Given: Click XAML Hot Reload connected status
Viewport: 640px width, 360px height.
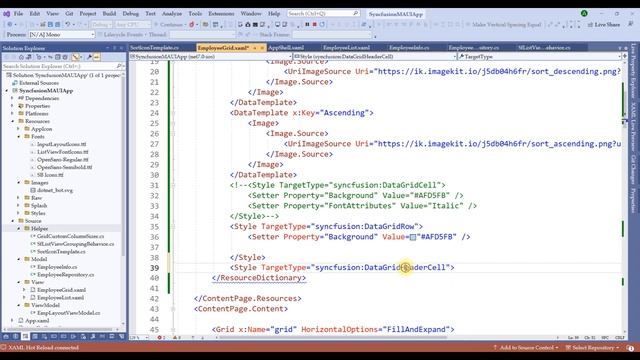Looking at the screenshot, I should click(40, 348).
